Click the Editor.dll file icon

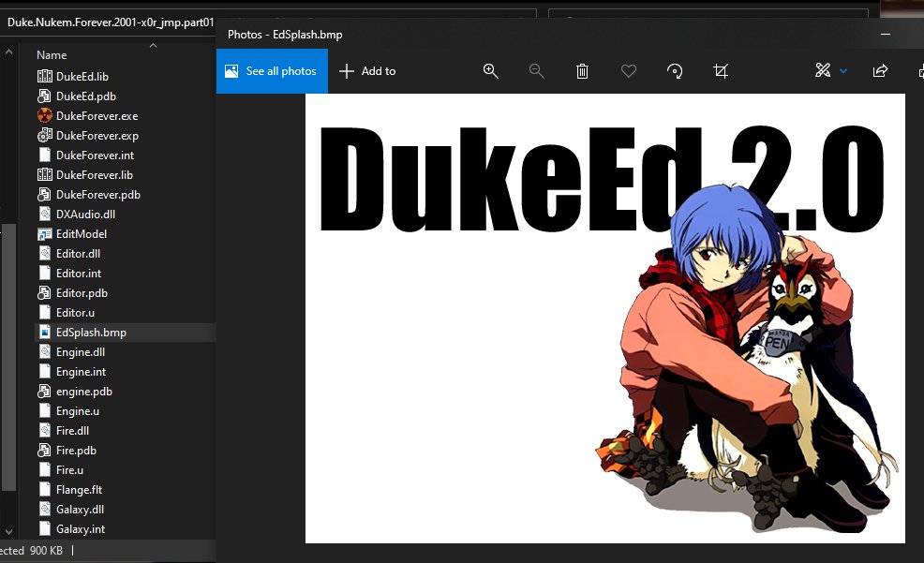(45, 254)
